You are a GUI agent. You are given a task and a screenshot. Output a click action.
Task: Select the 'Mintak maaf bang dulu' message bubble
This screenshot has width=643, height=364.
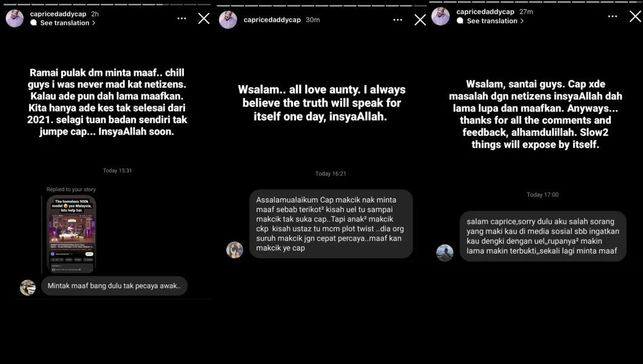coord(114,286)
